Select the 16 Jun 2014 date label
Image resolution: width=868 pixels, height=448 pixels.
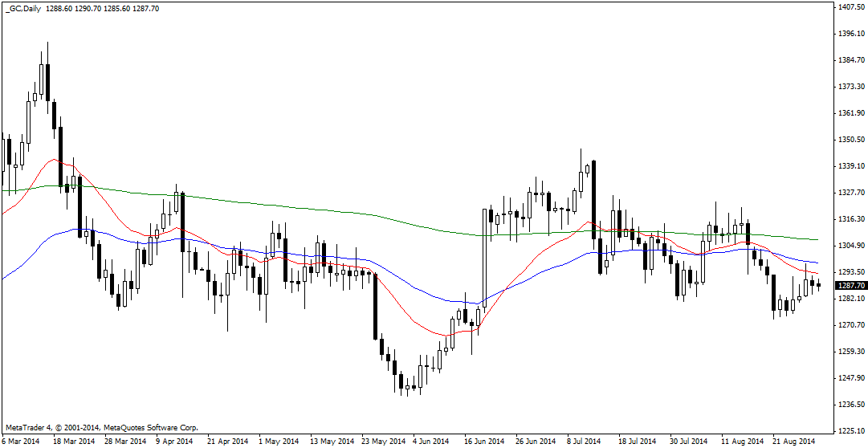(x=484, y=442)
